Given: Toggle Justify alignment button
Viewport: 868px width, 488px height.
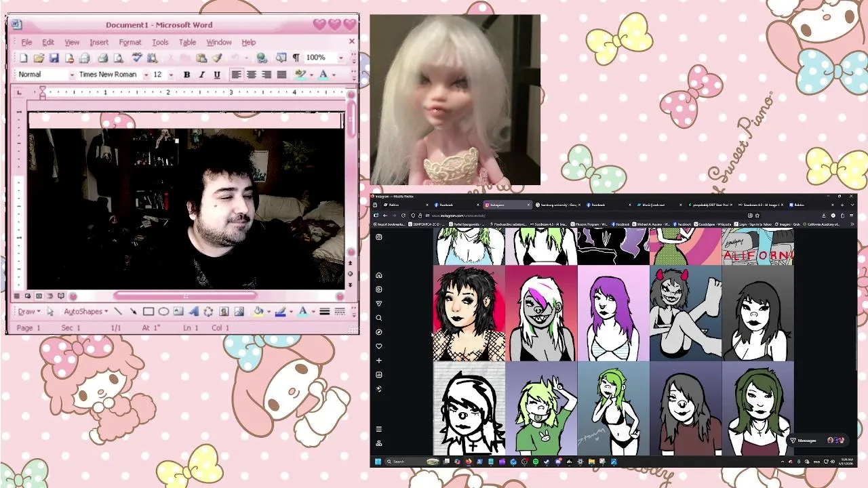Looking at the screenshot, I should point(281,75).
